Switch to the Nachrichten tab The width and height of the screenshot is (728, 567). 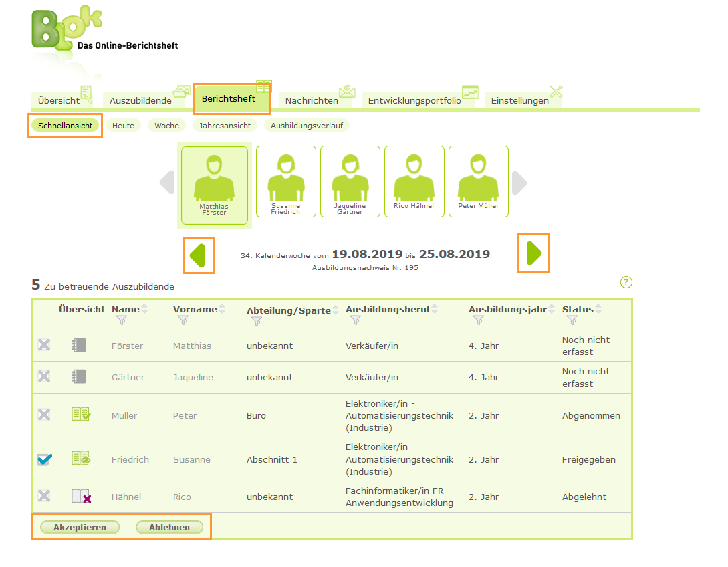tap(312, 100)
